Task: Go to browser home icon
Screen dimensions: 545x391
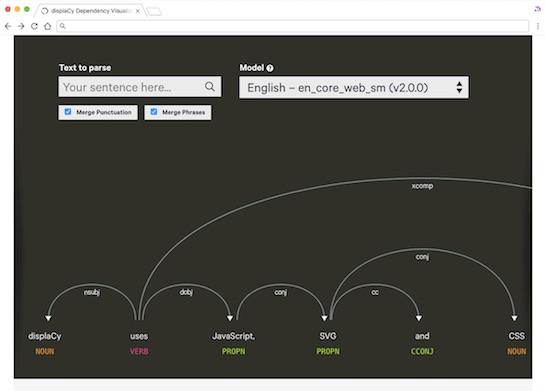Action: [48, 26]
